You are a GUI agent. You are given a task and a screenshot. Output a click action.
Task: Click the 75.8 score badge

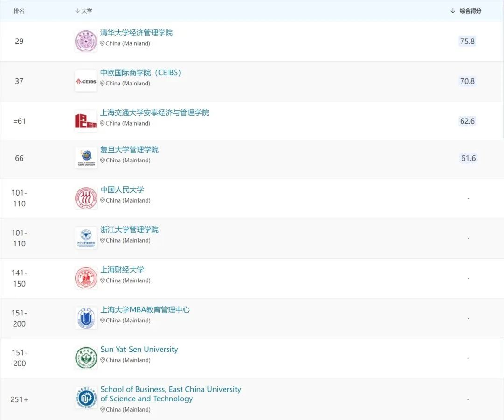467,41
